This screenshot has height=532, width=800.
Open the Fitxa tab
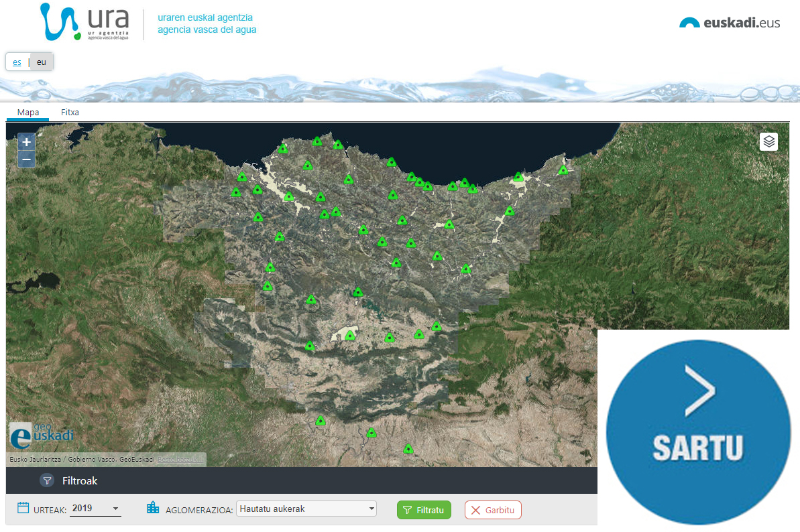click(x=70, y=113)
